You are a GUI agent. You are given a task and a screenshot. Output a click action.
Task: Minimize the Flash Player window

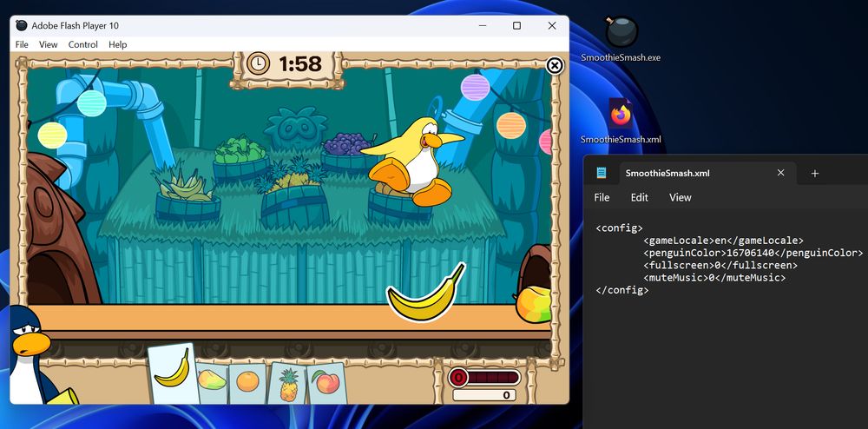482,25
